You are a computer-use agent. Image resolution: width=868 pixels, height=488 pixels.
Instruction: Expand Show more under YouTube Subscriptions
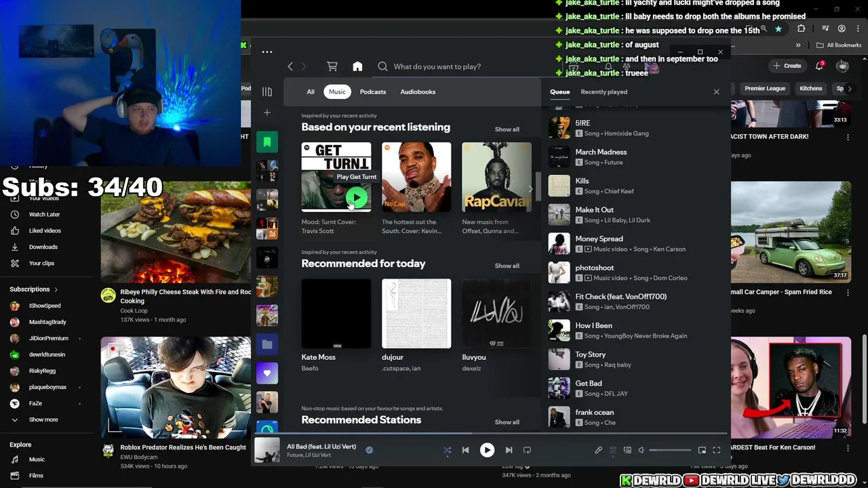(43, 420)
